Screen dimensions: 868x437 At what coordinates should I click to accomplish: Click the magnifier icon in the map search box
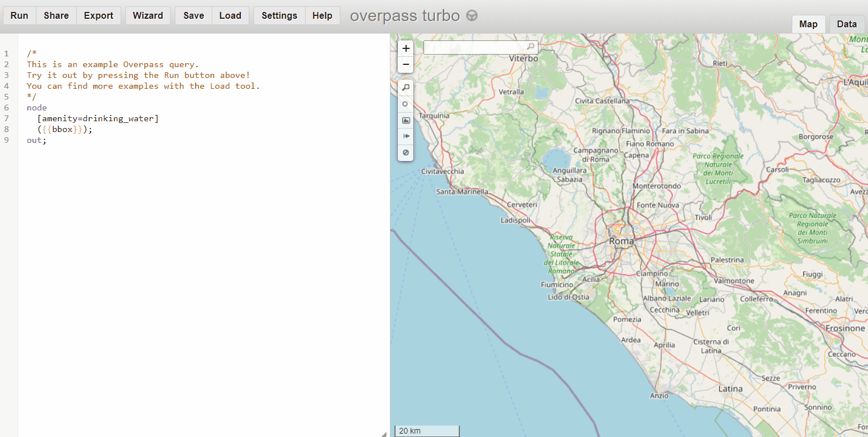[530, 47]
